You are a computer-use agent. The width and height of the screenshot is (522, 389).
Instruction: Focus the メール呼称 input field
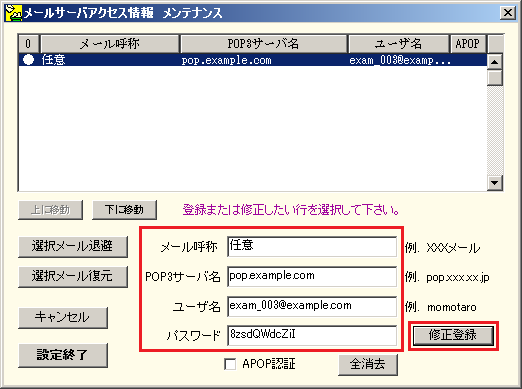pos(312,247)
